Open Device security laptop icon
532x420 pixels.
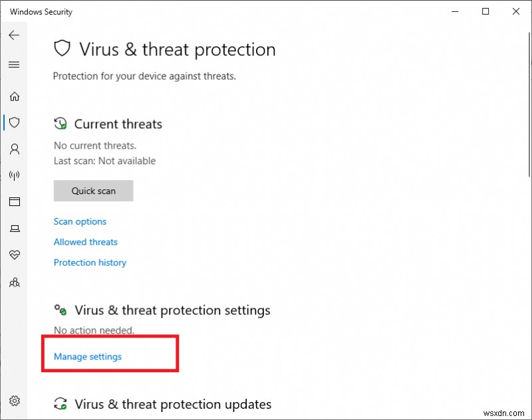[14, 229]
